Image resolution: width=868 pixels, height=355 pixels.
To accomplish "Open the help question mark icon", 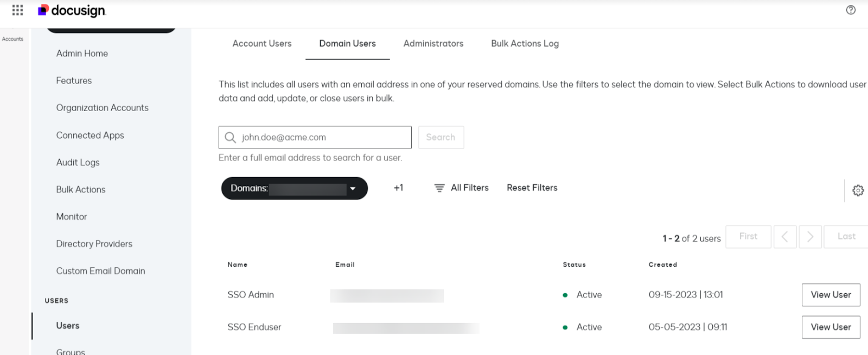I will pyautogui.click(x=851, y=10).
